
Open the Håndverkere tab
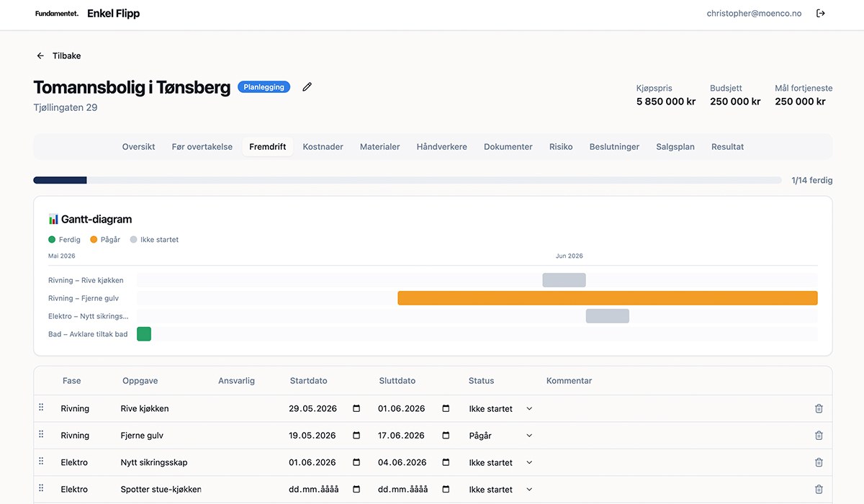click(x=441, y=147)
